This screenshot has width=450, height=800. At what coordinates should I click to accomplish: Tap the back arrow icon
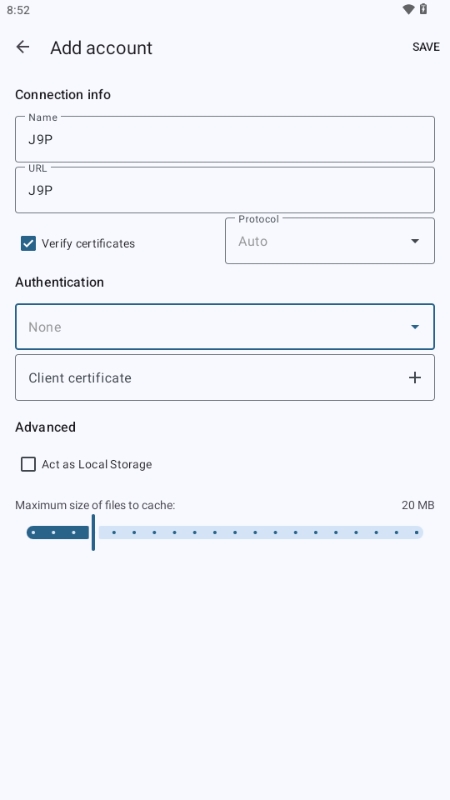[x=22, y=47]
